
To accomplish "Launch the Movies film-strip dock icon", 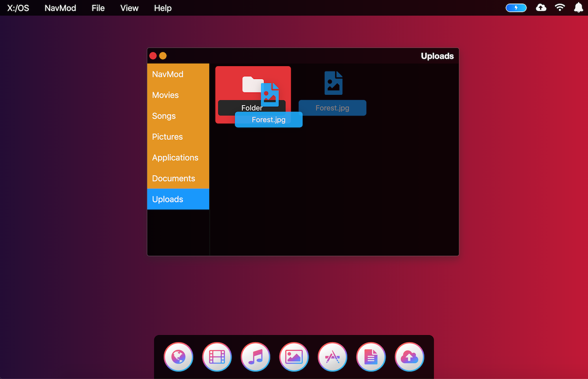I will [x=217, y=357].
